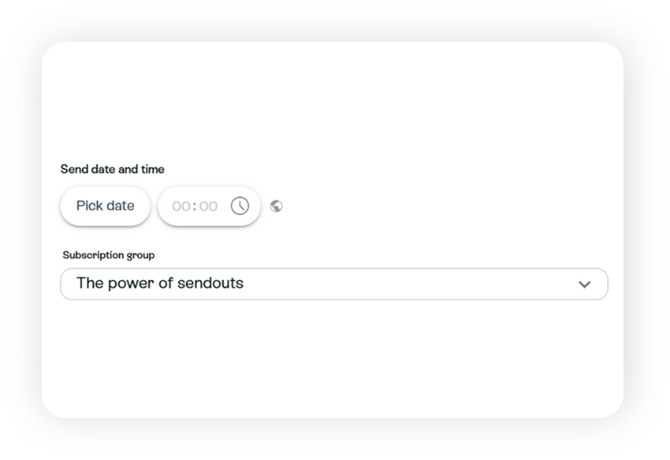Click the "Send date and time" label
670x460 pixels.
113,169
